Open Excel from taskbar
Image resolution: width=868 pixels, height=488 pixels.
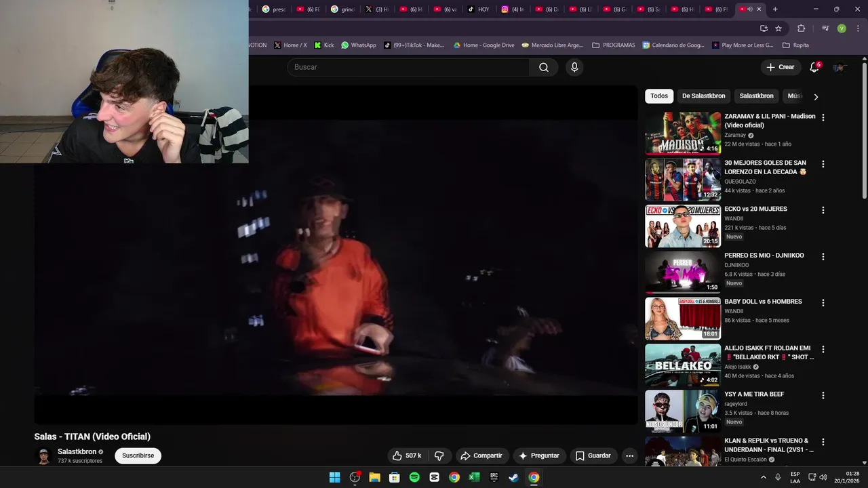pos(474,477)
